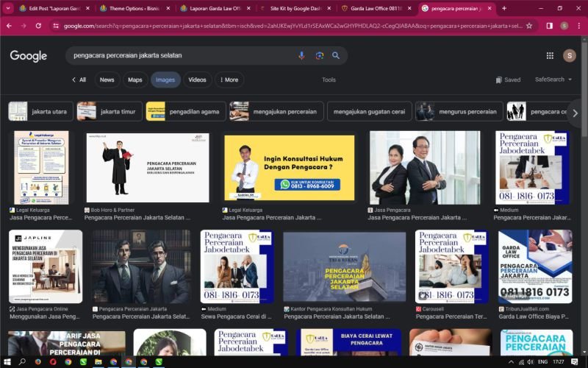
Task: Expand the SafeSearch dropdown
Action: point(553,79)
